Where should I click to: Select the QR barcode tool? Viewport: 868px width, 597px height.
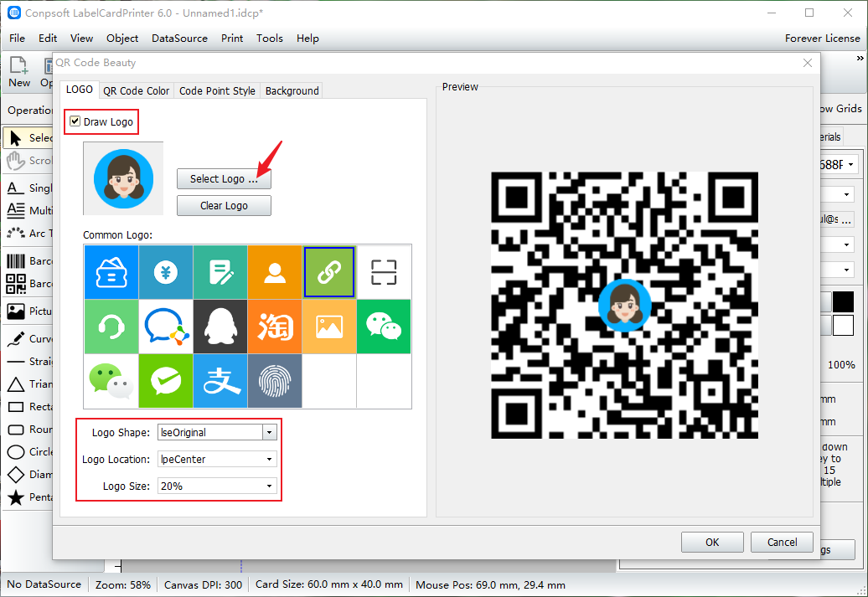click(28, 284)
